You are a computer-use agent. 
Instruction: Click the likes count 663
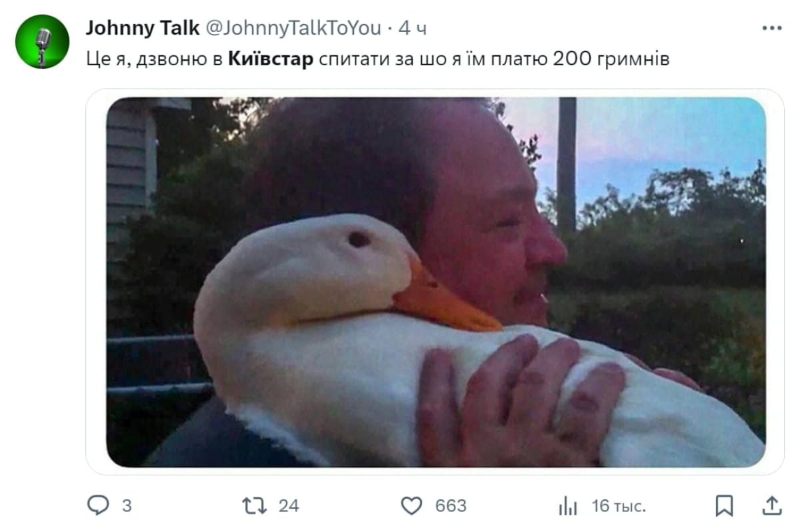pos(451,506)
